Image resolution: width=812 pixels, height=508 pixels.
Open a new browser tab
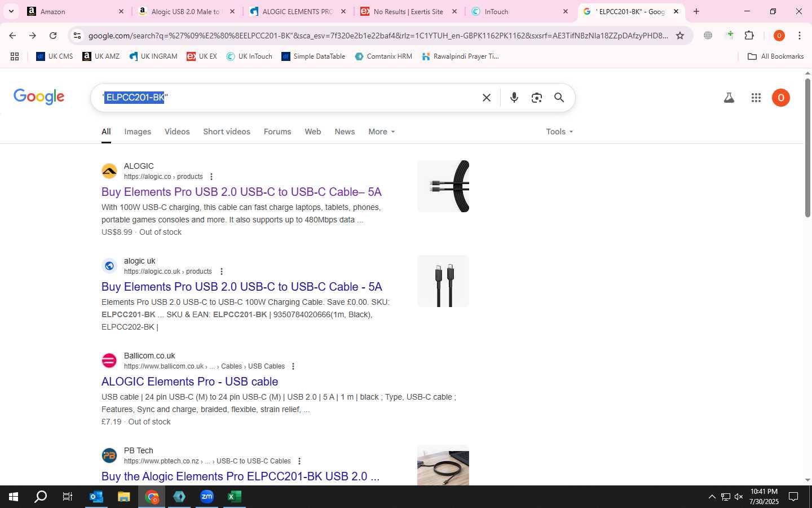coord(696,11)
